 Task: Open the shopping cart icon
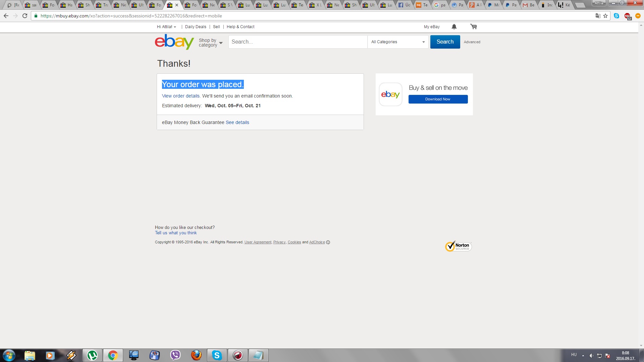(474, 27)
